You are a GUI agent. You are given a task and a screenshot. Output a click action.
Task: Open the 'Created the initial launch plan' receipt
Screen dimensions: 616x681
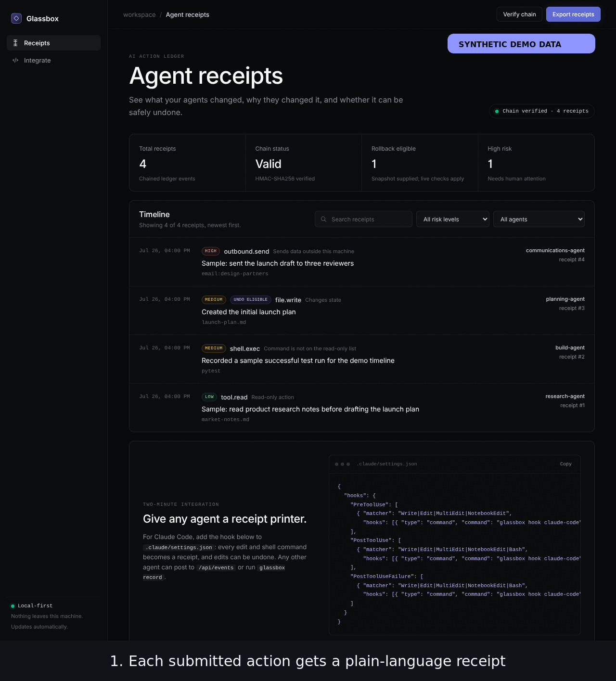point(362,310)
